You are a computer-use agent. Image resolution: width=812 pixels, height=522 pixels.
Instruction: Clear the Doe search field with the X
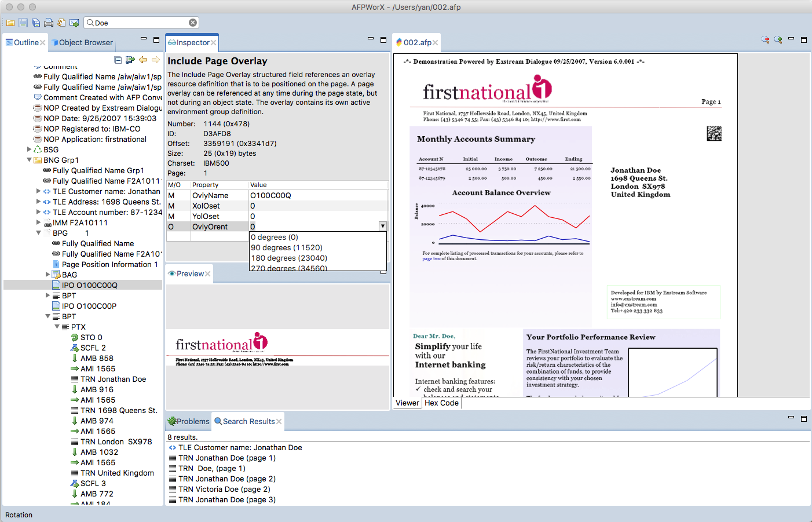click(192, 22)
